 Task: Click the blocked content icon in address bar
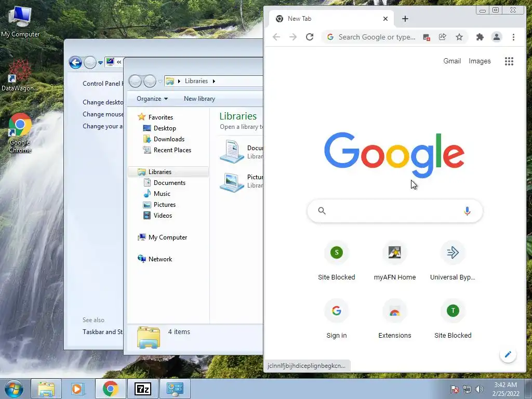(x=427, y=37)
